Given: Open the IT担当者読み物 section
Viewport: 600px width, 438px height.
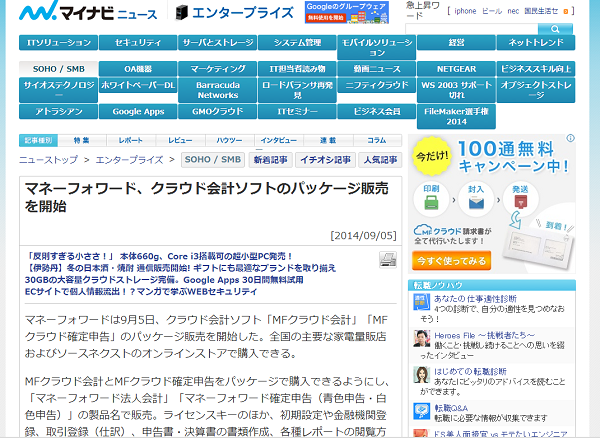Looking at the screenshot, I should point(297,69).
